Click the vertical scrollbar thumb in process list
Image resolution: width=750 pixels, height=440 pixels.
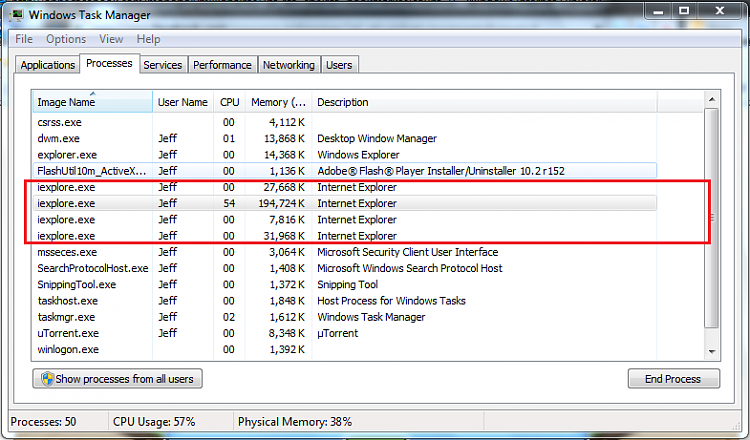(x=712, y=218)
